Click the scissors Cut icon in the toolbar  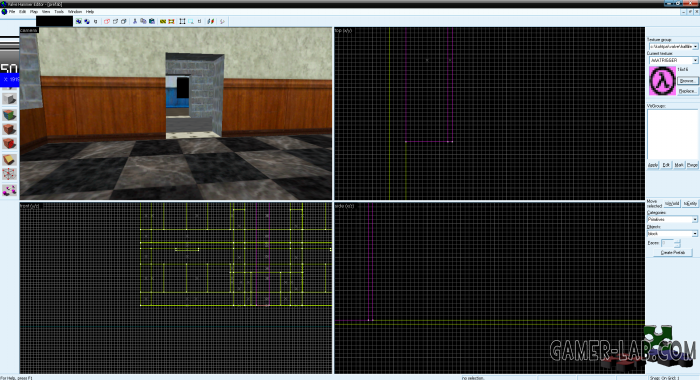[x=135, y=21]
